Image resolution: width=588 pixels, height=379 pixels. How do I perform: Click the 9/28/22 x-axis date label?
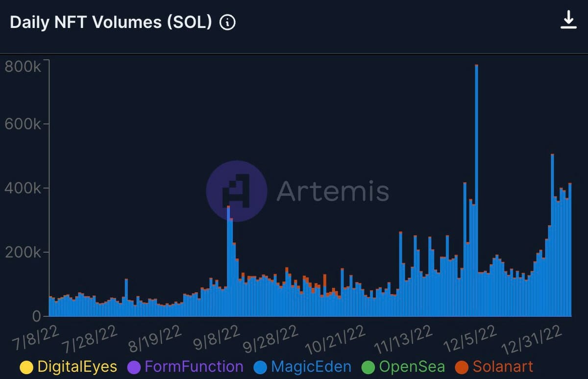tap(271, 339)
